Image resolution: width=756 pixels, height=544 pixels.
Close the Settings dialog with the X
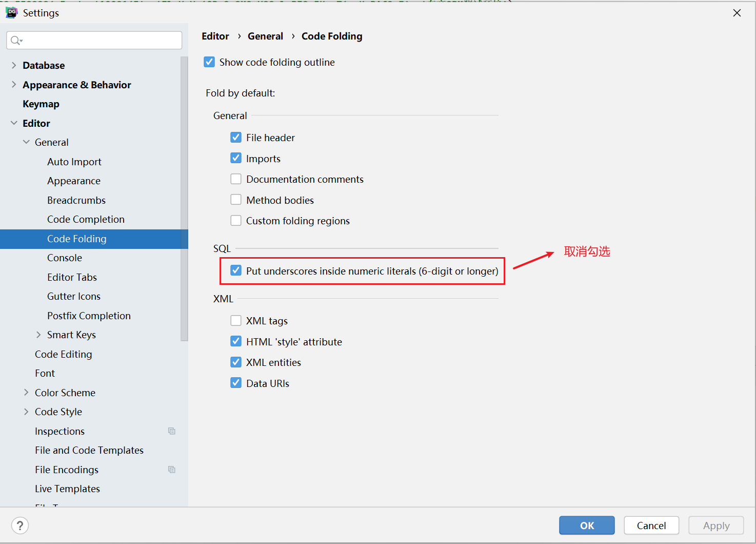tap(737, 13)
